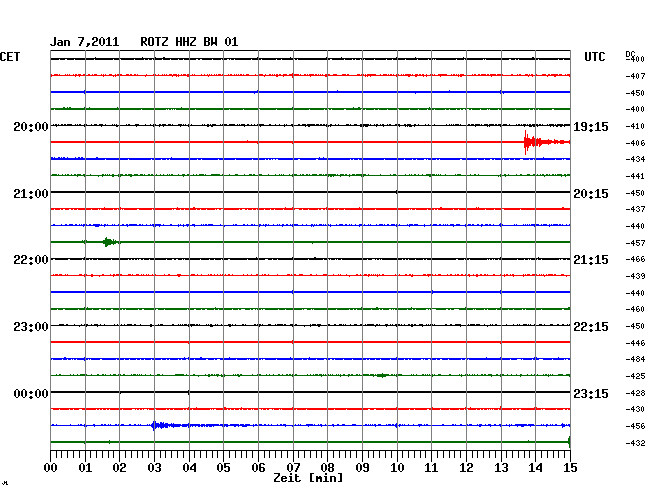Image resolution: width=650 pixels, height=494 pixels.
Task: Click the 20:00 CET time label
Action: coord(31,126)
